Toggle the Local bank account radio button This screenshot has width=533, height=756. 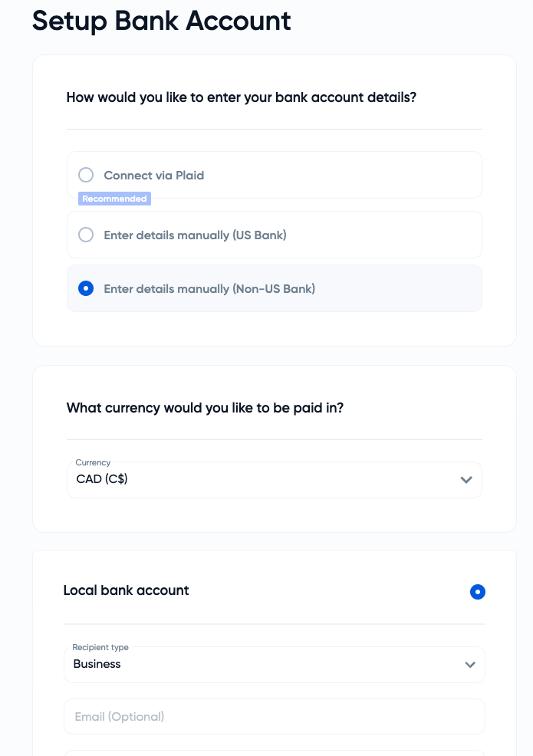click(x=477, y=592)
